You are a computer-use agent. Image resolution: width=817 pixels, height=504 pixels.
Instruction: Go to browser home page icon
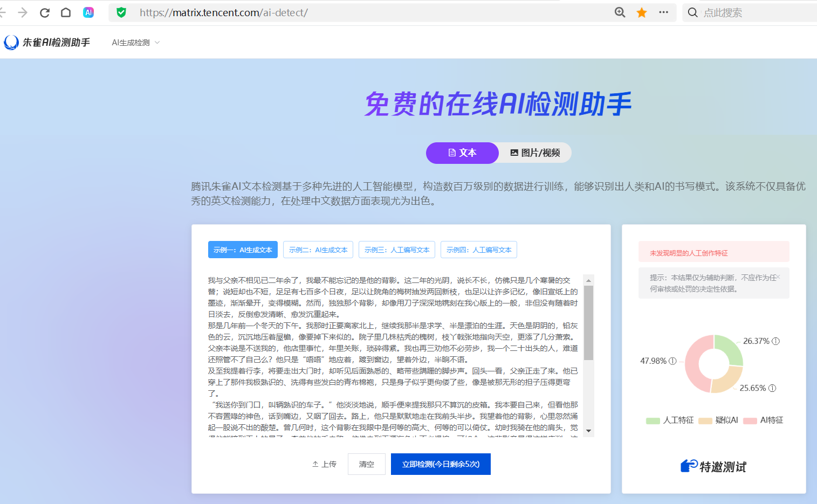pos(66,12)
